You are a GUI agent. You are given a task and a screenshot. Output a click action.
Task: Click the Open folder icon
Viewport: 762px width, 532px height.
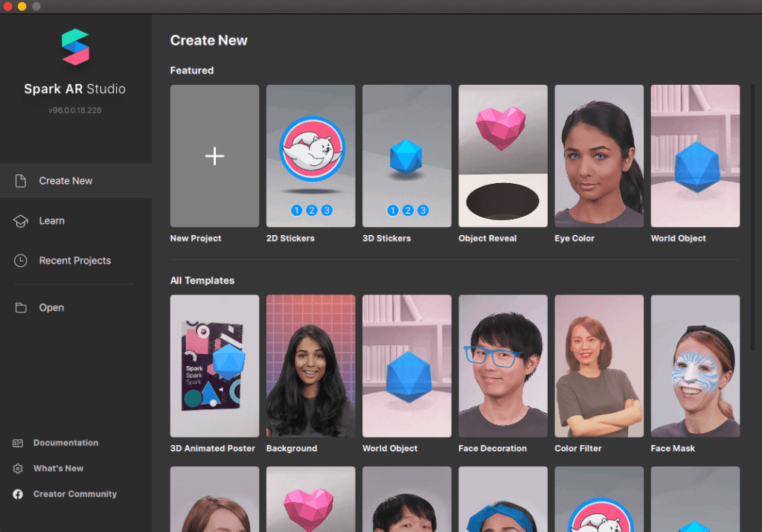[x=20, y=307]
